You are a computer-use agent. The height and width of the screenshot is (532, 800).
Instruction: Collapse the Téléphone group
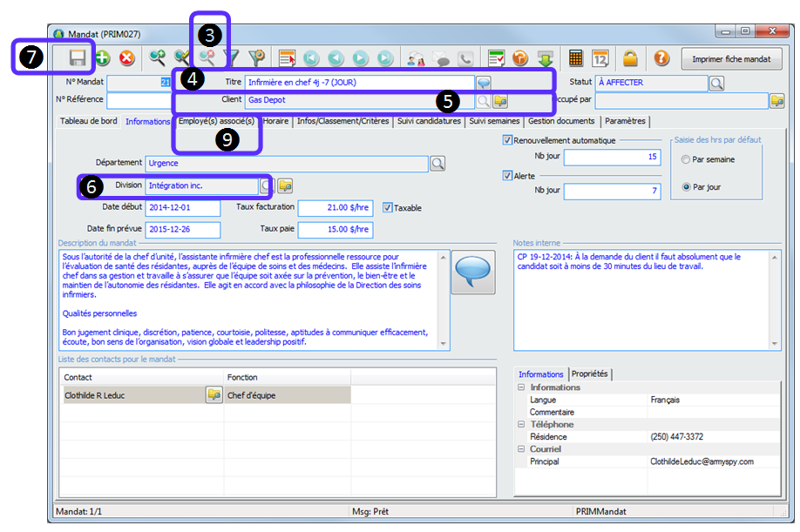(x=521, y=424)
